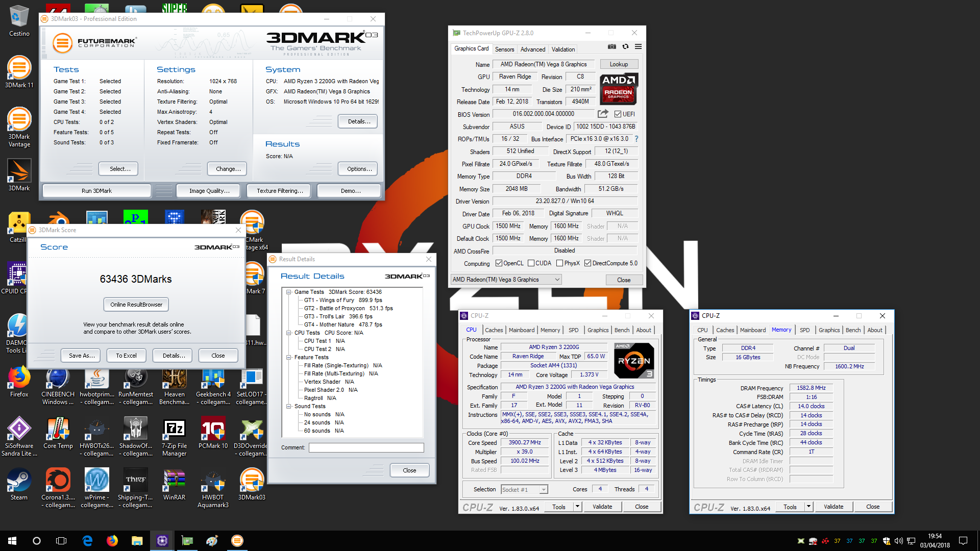
Task: Click the system Details button in 3DMark03
Action: click(x=358, y=121)
